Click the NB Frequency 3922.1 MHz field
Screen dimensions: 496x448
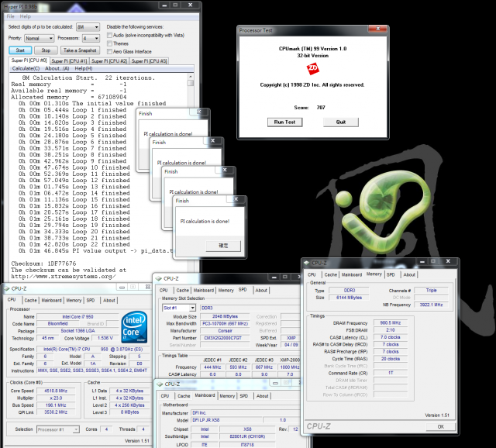[x=431, y=305]
